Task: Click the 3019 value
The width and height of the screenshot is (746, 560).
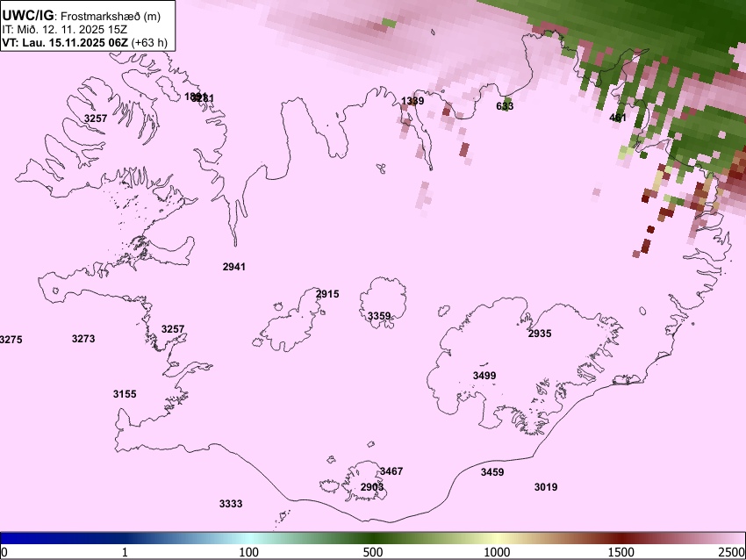Action: 546,487
